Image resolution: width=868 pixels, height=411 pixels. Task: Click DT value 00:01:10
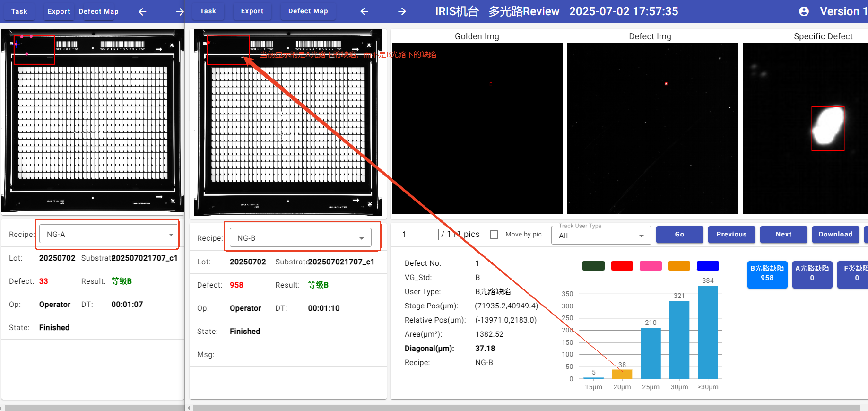pyautogui.click(x=324, y=308)
